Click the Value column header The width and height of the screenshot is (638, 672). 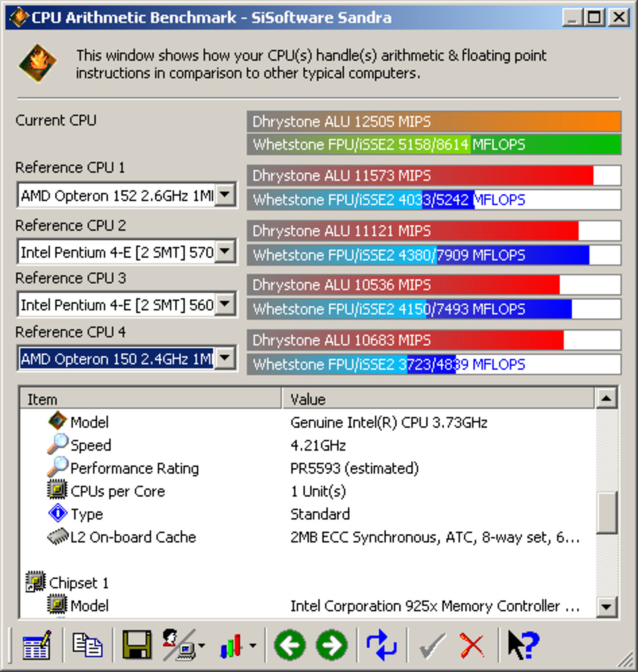(438, 399)
